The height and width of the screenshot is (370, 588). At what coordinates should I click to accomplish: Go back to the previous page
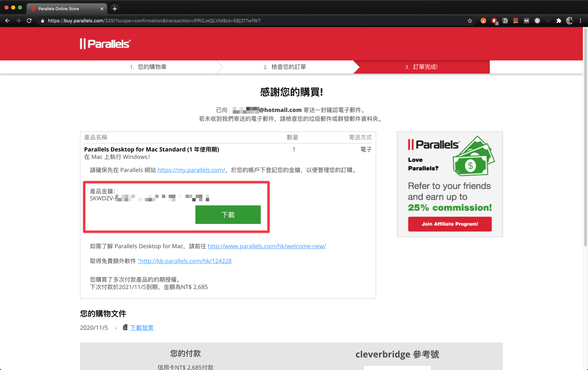(x=7, y=21)
